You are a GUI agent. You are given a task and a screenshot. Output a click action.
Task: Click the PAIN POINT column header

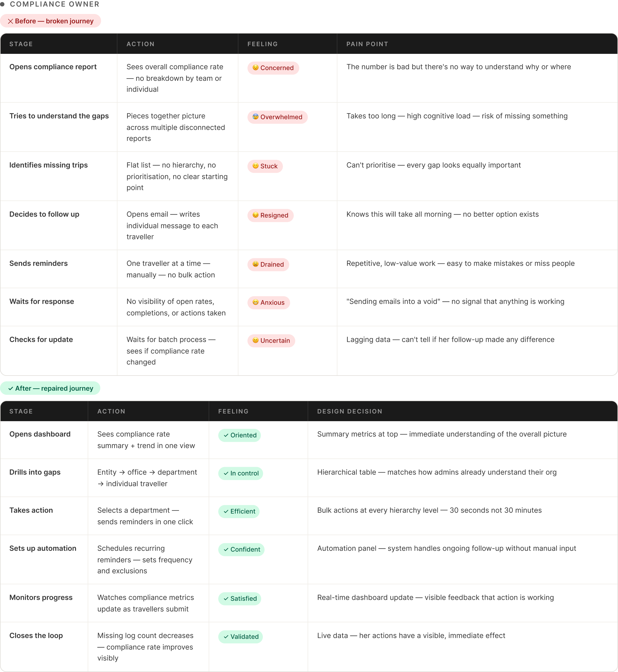coord(367,44)
